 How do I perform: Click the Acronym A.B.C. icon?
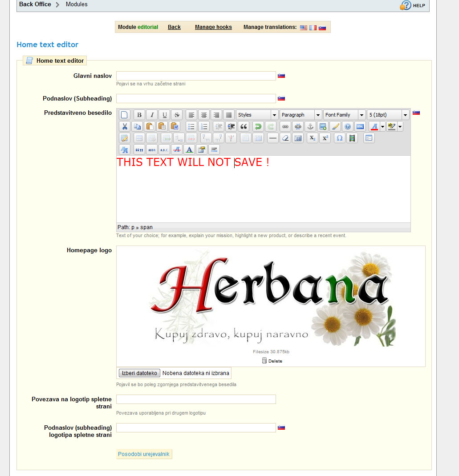point(164,149)
